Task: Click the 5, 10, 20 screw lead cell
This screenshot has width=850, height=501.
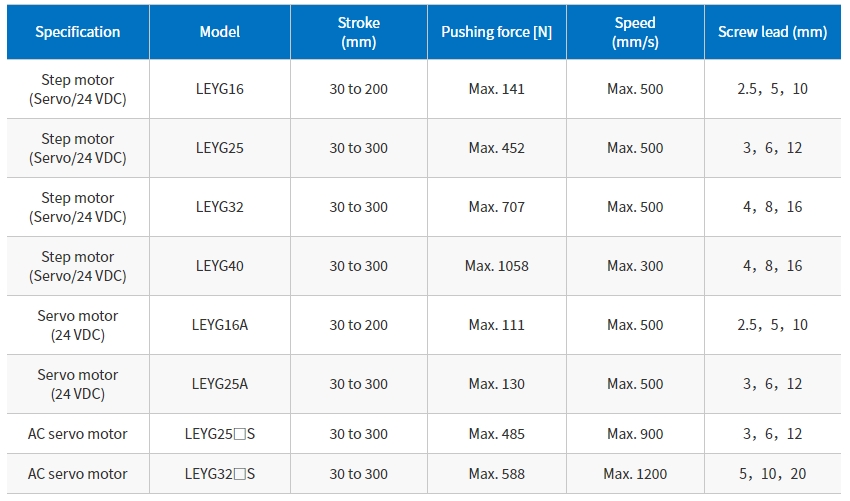Action: (772, 474)
